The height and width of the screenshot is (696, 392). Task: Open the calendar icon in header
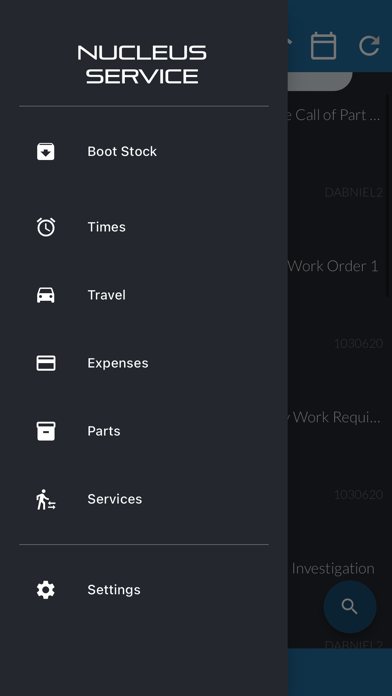click(x=323, y=45)
